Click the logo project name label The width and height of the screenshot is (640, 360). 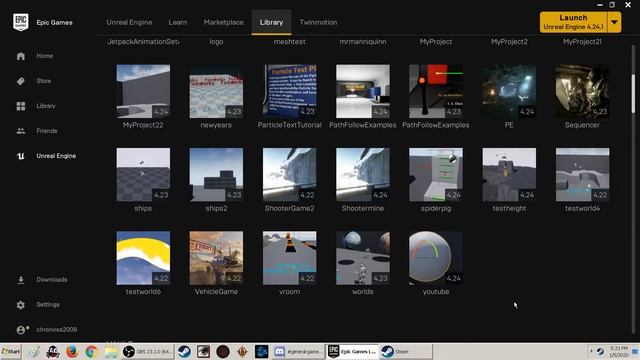point(216,42)
